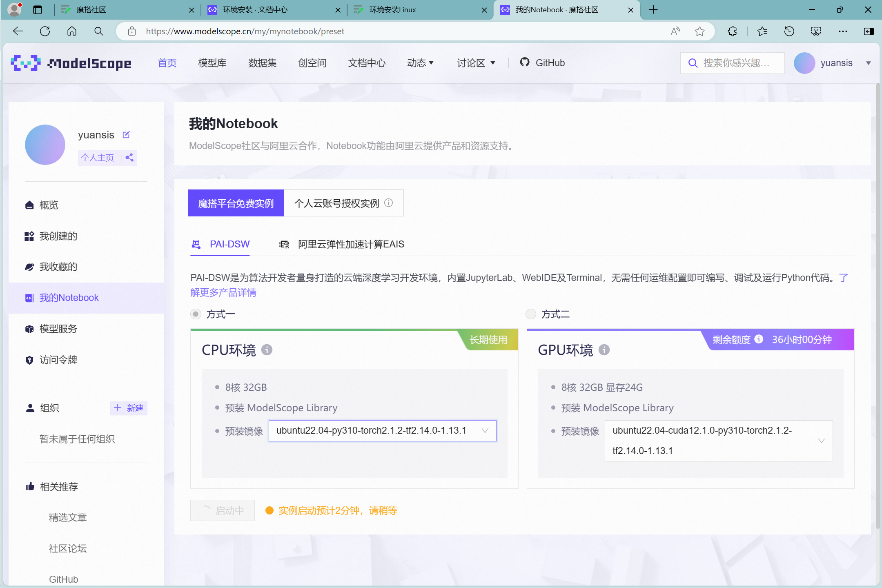Click the 新建 organization button

(x=129, y=408)
